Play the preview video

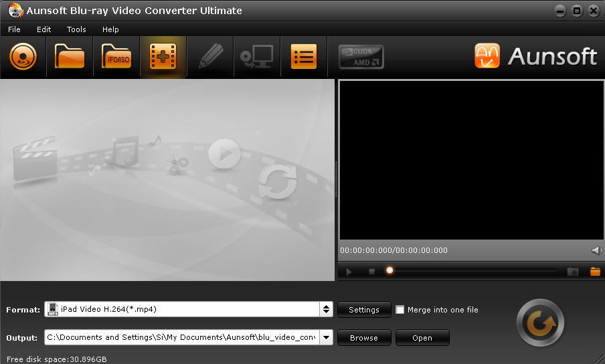[x=349, y=272]
